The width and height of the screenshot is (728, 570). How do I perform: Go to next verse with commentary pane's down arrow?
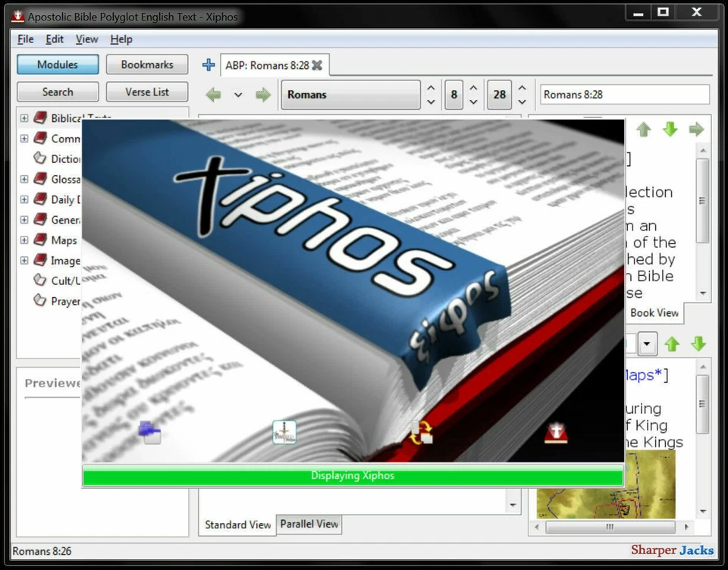pyautogui.click(x=670, y=130)
